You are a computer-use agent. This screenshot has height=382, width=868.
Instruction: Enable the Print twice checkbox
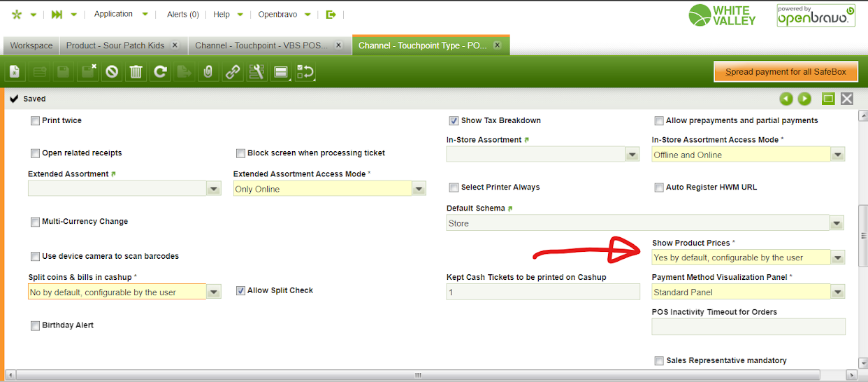pyautogui.click(x=35, y=120)
